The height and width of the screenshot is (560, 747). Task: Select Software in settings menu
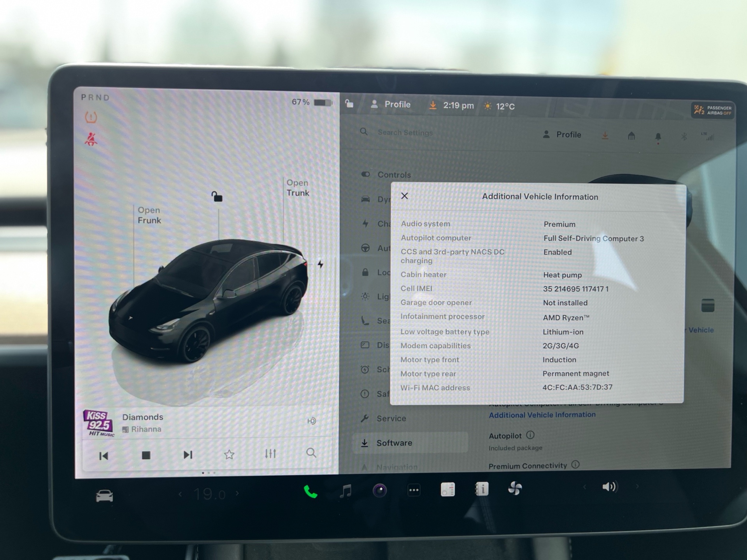394,443
